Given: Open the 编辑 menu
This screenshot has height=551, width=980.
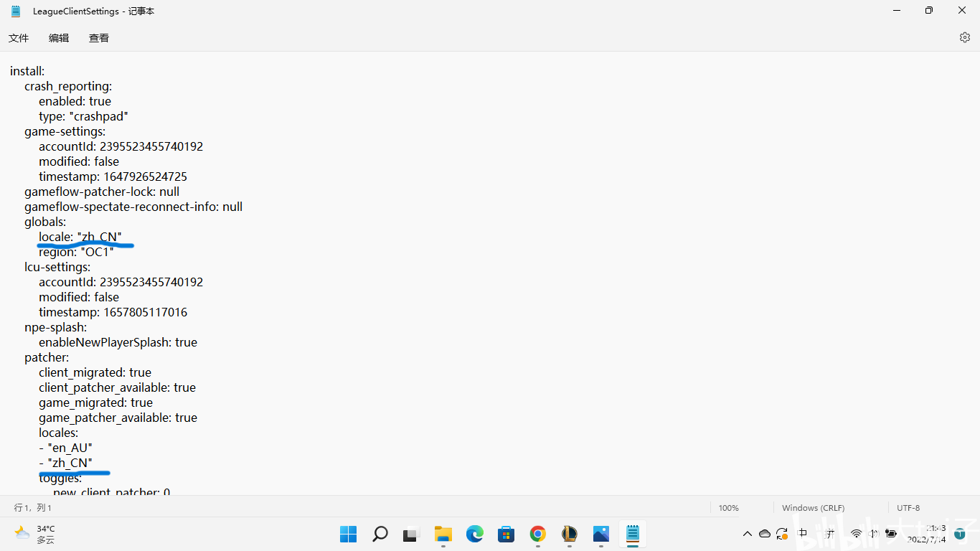Looking at the screenshot, I should coord(59,38).
